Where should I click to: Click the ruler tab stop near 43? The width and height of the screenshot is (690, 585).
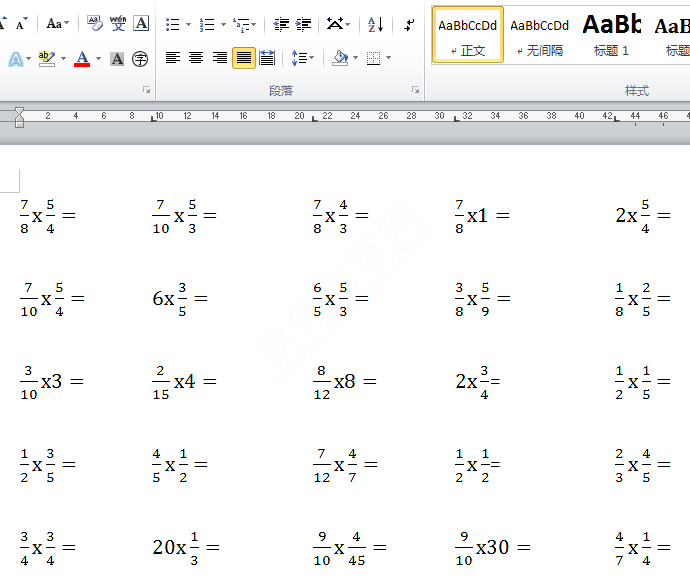616,119
